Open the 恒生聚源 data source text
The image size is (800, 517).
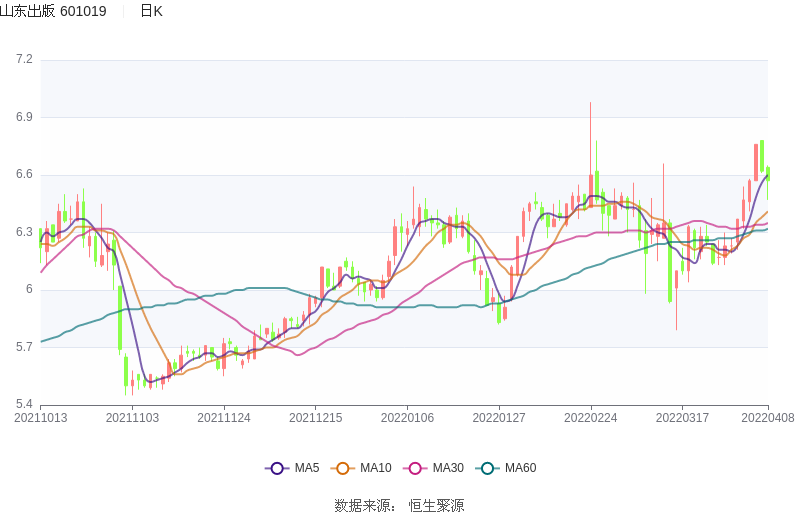click(436, 506)
